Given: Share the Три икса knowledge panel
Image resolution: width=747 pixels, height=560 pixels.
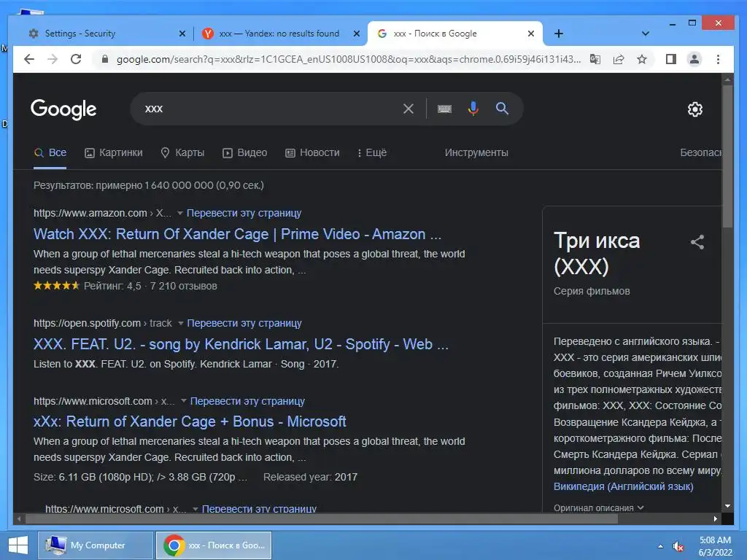Looking at the screenshot, I should pos(697,242).
